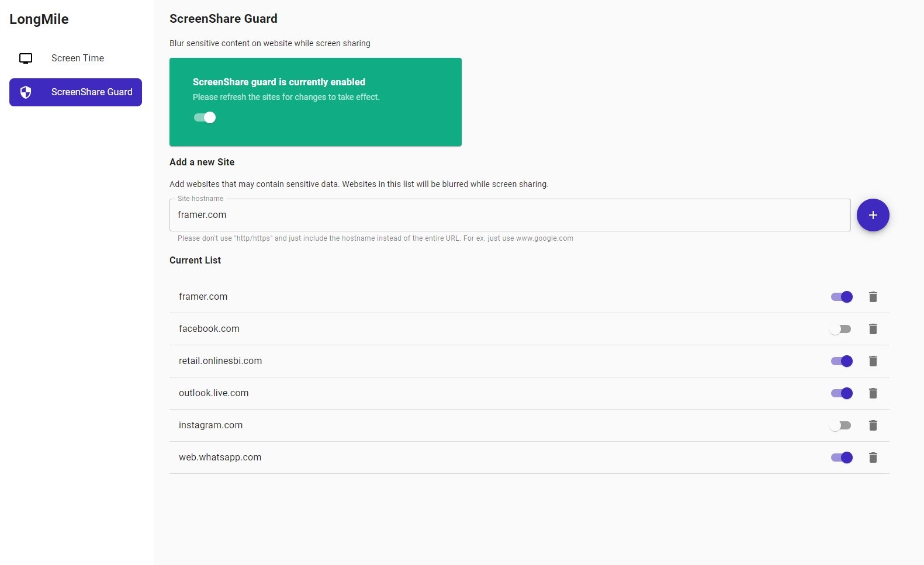The width and height of the screenshot is (924, 565).
Task: Delete facebook.com from the list
Action: point(873,329)
